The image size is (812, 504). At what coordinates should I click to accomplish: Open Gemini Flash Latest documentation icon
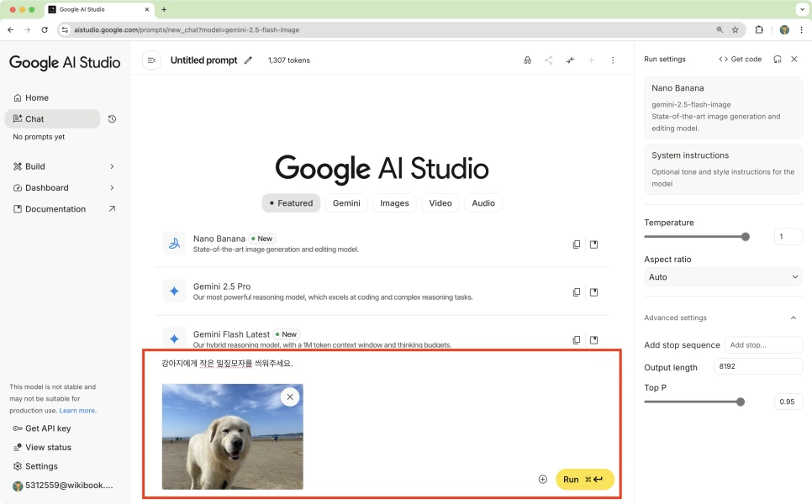click(x=594, y=340)
